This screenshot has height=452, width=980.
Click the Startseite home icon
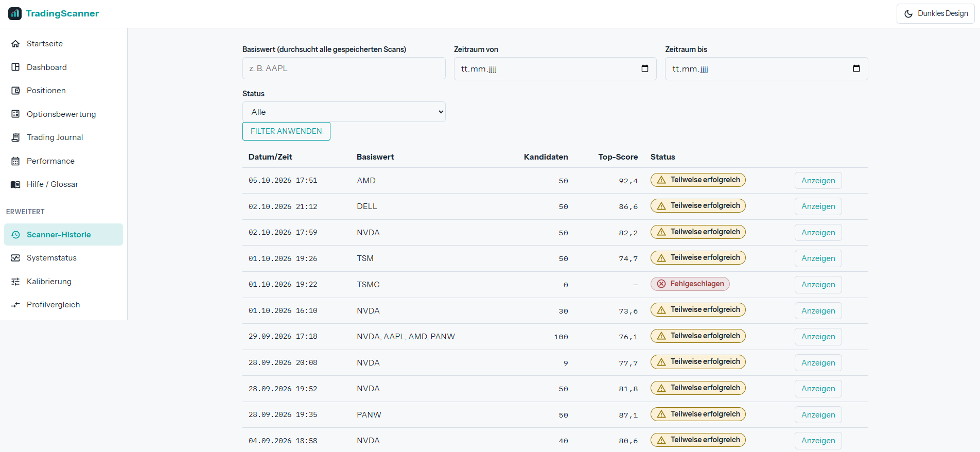click(15, 44)
